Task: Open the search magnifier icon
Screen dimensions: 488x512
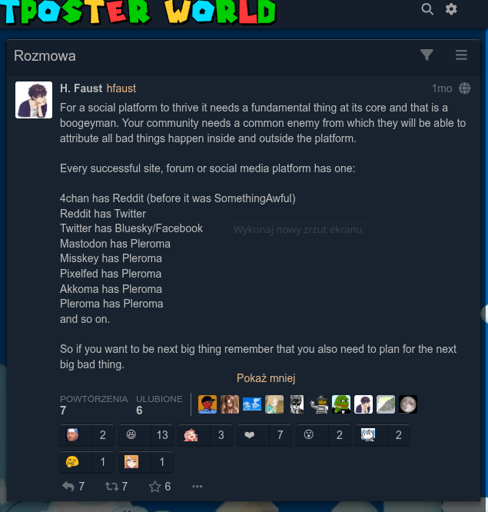Action: pos(427,9)
